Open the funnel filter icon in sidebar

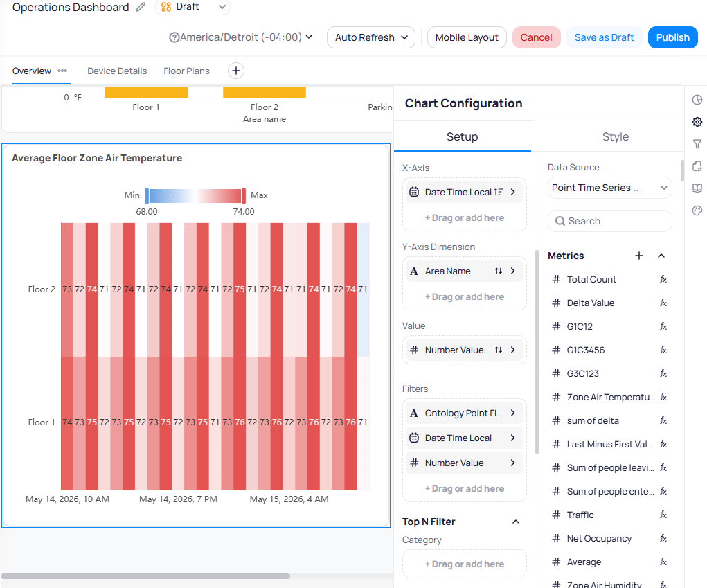click(x=697, y=144)
